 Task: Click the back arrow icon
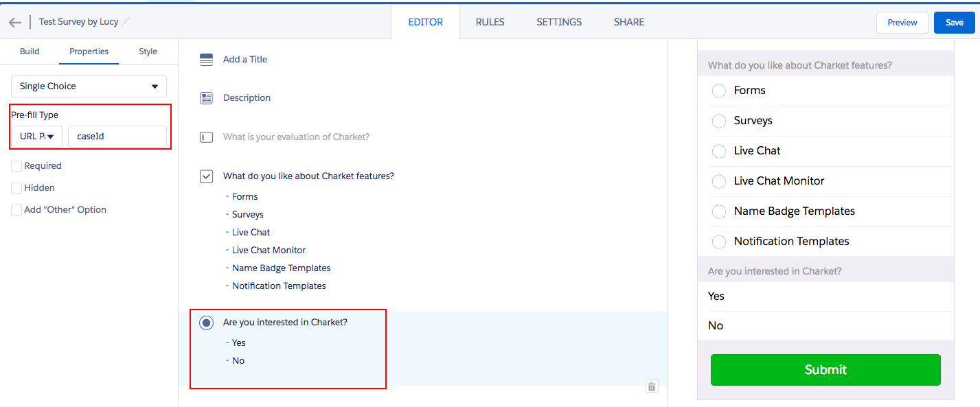coord(15,22)
